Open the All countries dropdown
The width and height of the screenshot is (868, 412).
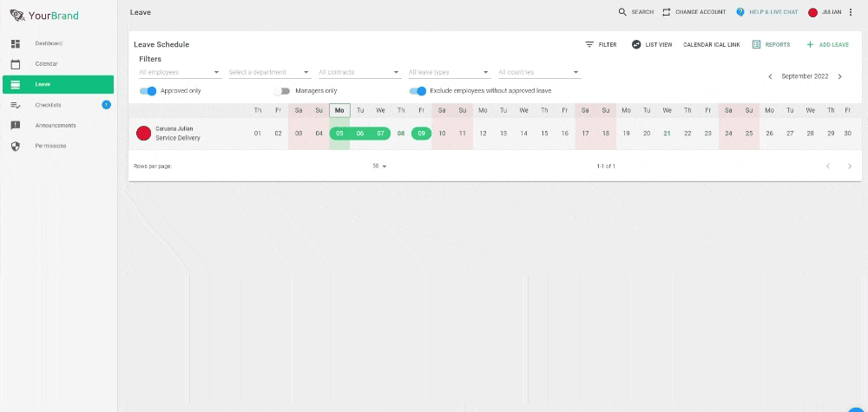[x=539, y=73]
